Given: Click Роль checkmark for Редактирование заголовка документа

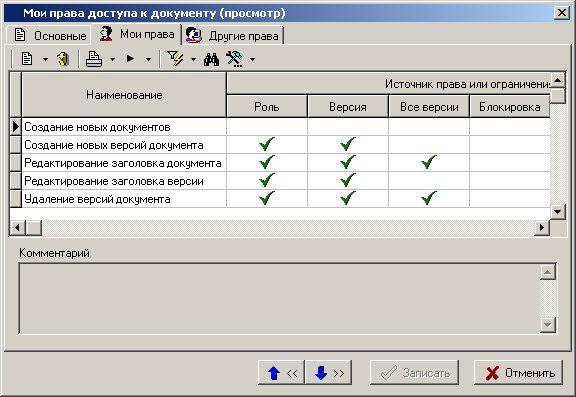Looking at the screenshot, I should pyautogui.click(x=267, y=162).
